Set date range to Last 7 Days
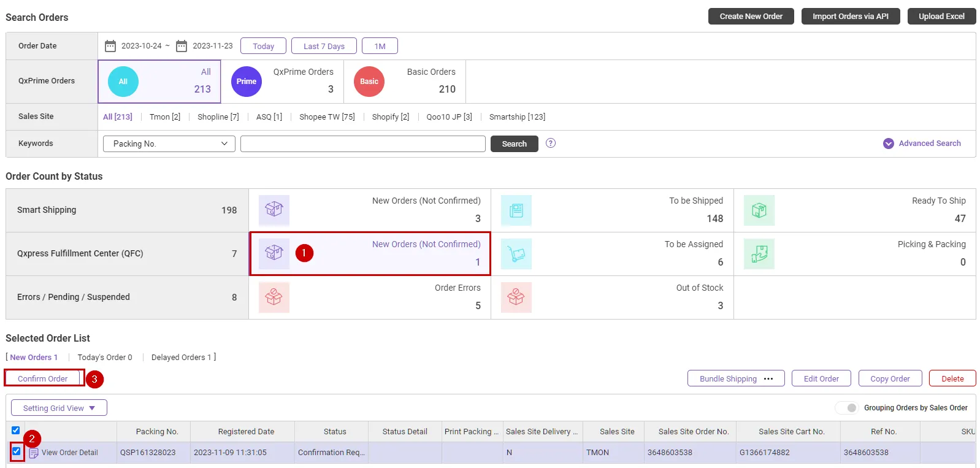The height and width of the screenshot is (468, 980). pos(324,46)
